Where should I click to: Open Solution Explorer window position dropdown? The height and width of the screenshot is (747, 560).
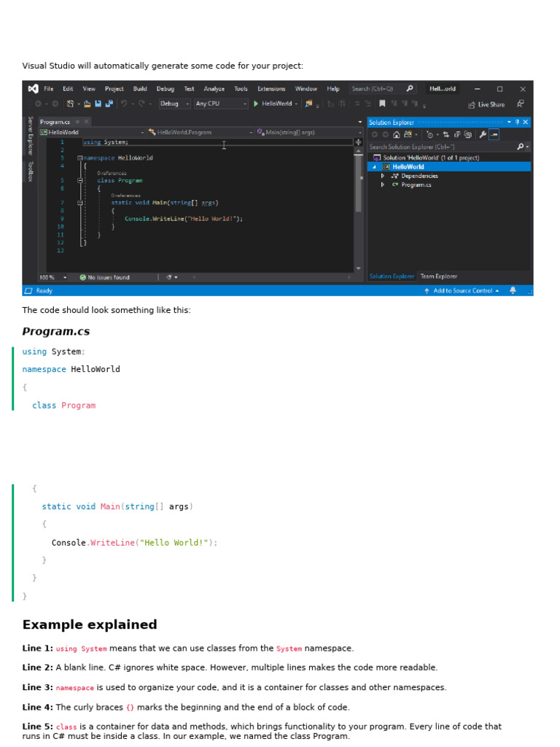509,123
